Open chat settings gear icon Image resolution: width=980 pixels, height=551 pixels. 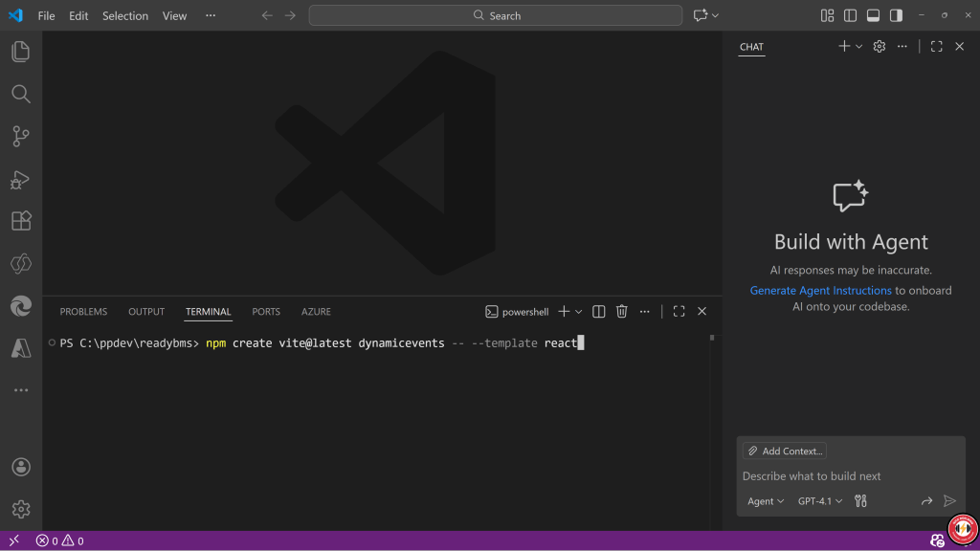[x=880, y=46]
